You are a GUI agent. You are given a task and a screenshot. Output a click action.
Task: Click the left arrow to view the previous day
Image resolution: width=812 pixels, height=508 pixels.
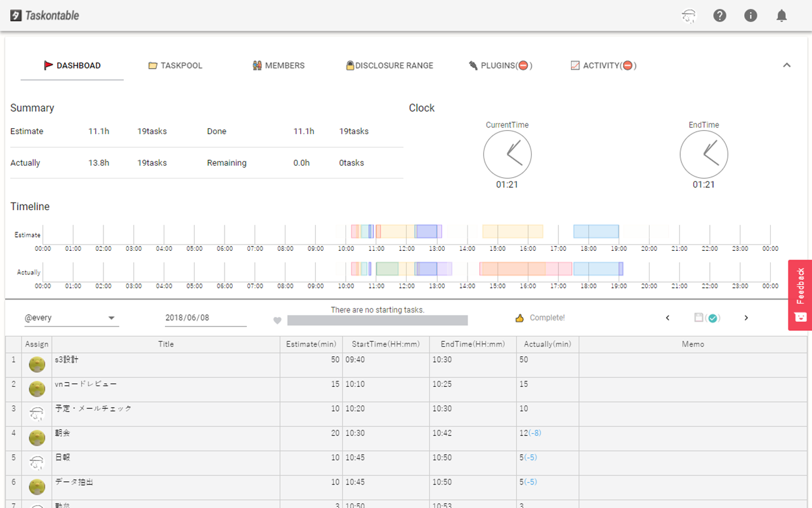667,317
